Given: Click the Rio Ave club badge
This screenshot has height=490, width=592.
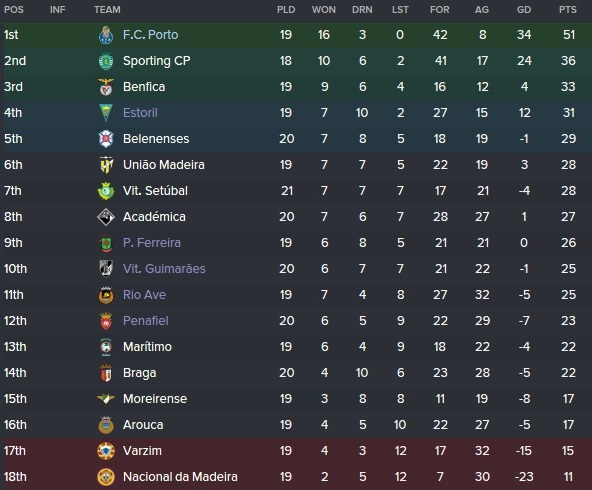Looking at the screenshot, I should coord(106,295).
